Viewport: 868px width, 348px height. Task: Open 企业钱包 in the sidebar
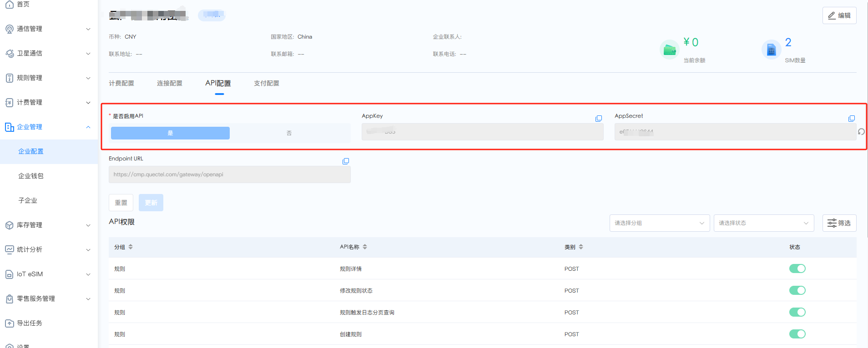31,176
